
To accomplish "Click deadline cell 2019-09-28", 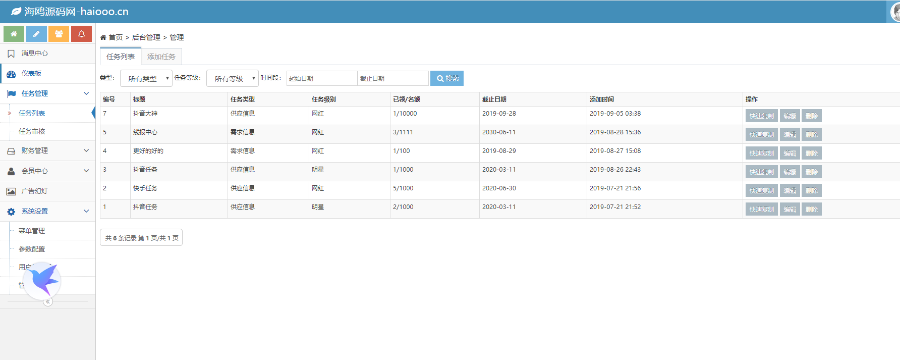I will coord(499,114).
